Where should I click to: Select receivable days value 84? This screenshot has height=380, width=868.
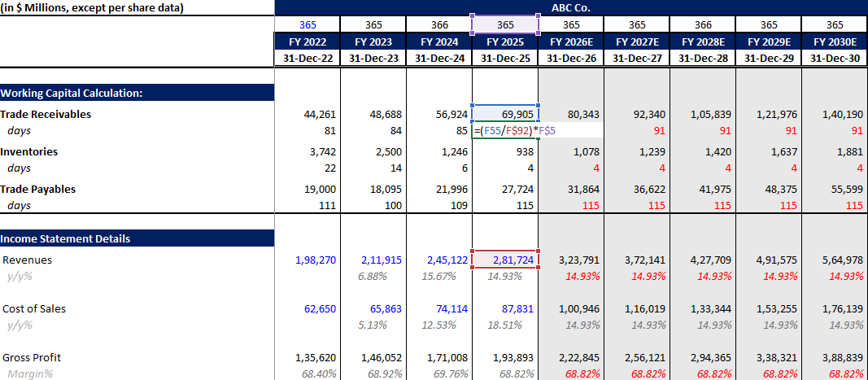[x=395, y=132]
